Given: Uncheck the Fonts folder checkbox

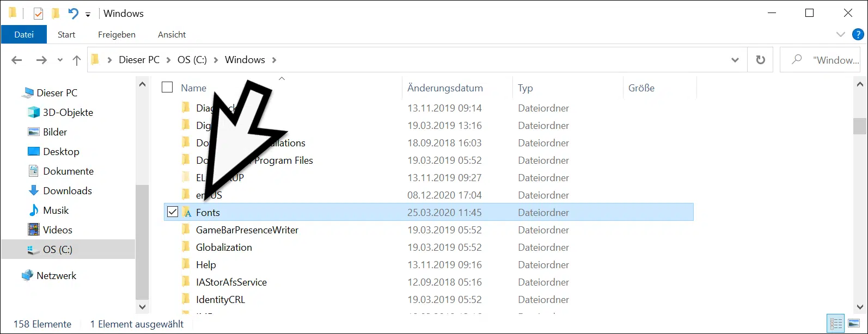Looking at the screenshot, I should click(173, 212).
